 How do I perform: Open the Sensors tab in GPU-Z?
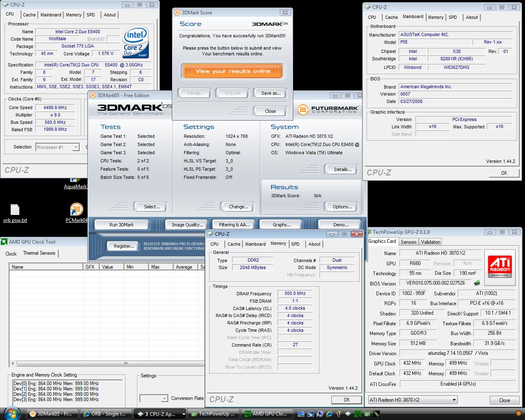[x=409, y=242]
